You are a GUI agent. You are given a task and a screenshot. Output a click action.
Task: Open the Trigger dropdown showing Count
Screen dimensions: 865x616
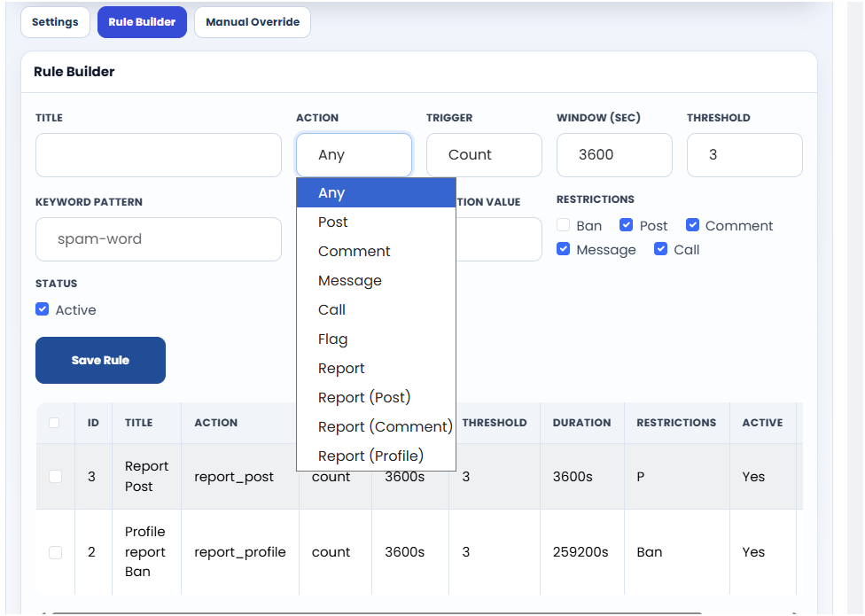tap(484, 155)
